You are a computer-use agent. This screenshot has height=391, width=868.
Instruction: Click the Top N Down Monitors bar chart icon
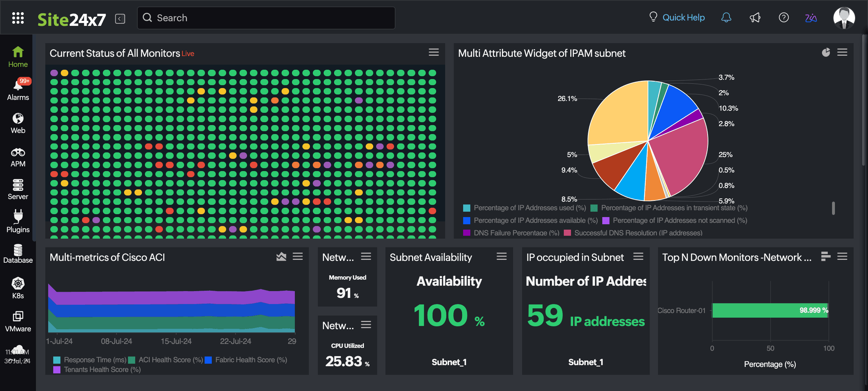[826, 257]
